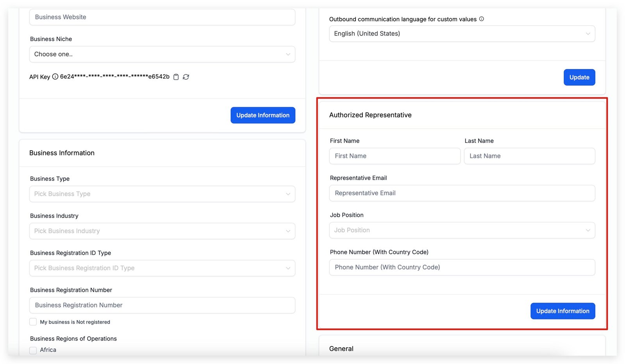The height and width of the screenshot is (364, 625).
Task: Copy the API key to clipboard
Action: [x=176, y=77]
